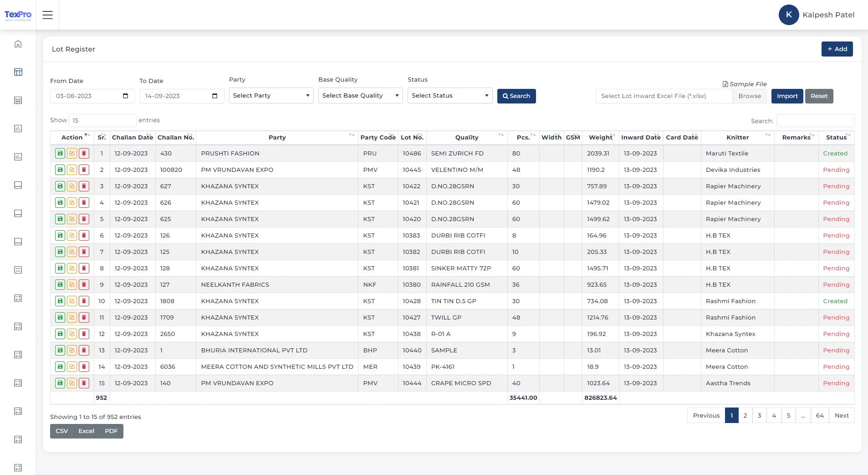Screen dimensions: 868x475
Task: Jump to last page 64
Action: click(x=820, y=416)
